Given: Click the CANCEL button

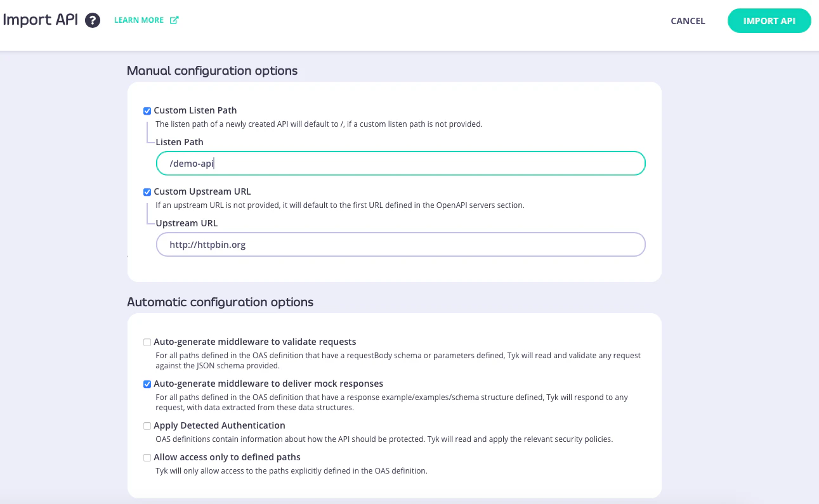Looking at the screenshot, I should (688, 20).
